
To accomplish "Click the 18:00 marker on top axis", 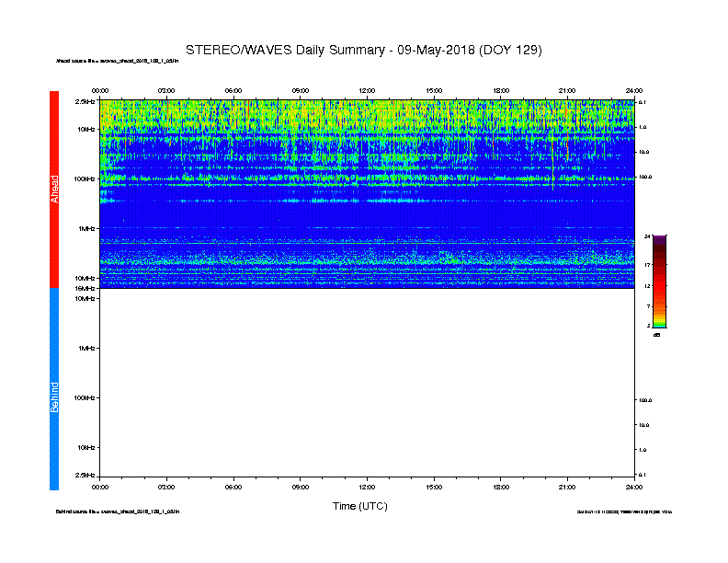I will click(500, 90).
